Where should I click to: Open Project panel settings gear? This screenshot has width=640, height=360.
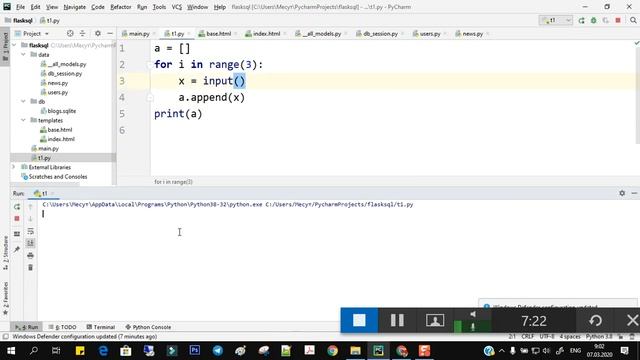(x=98, y=33)
